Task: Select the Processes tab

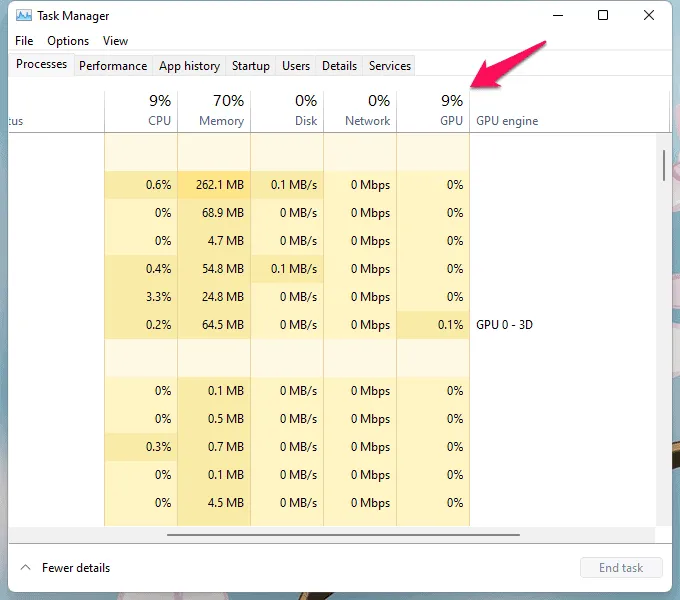Action: (42, 64)
